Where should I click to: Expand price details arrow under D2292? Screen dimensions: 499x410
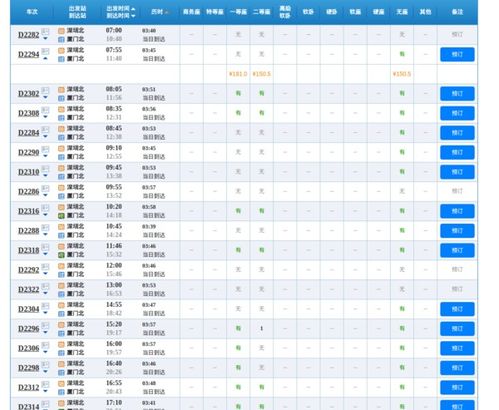pos(45,274)
